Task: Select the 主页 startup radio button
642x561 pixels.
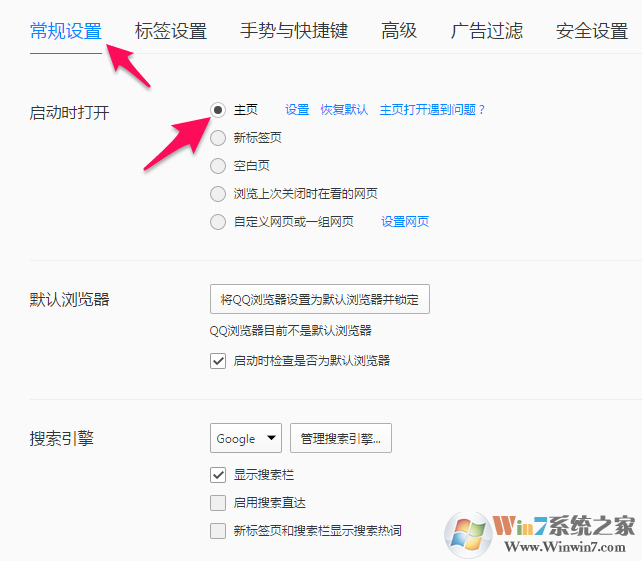Action: coord(218,110)
